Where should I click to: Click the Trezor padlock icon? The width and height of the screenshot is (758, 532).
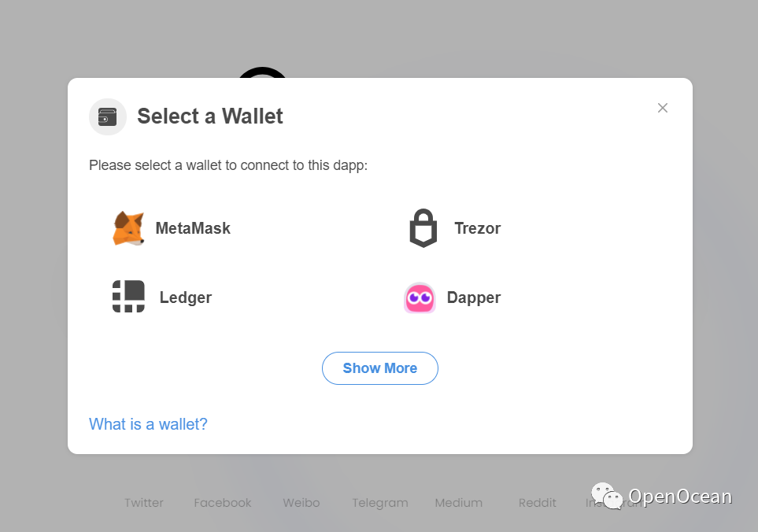pyautogui.click(x=423, y=227)
